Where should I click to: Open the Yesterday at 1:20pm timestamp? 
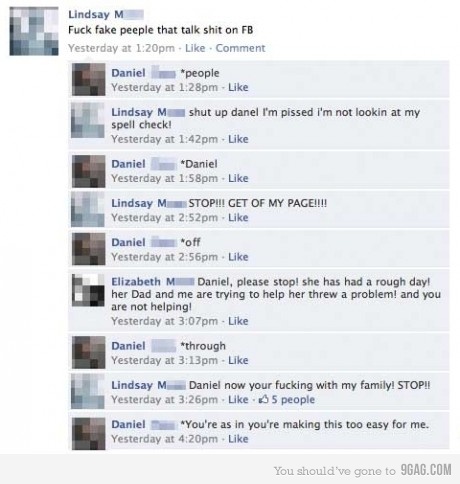click(x=121, y=48)
